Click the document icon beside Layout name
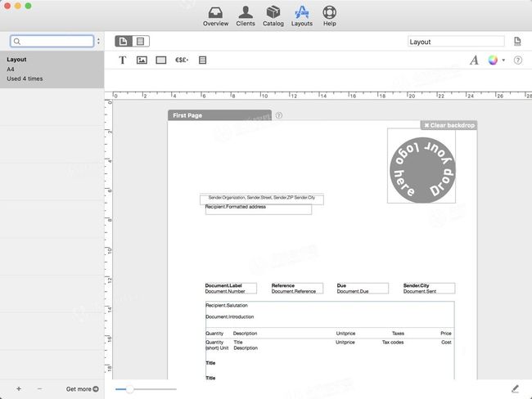The height and width of the screenshot is (399, 532). click(517, 42)
